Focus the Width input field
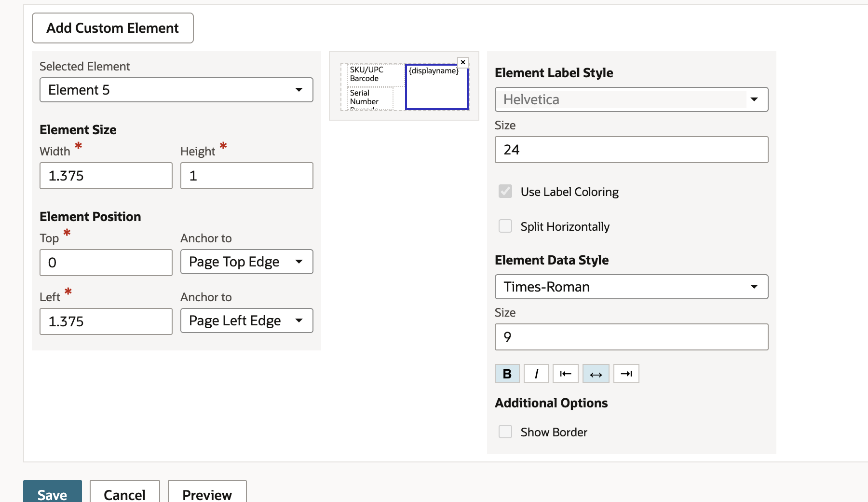868x502 pixels. pos(106,176)
